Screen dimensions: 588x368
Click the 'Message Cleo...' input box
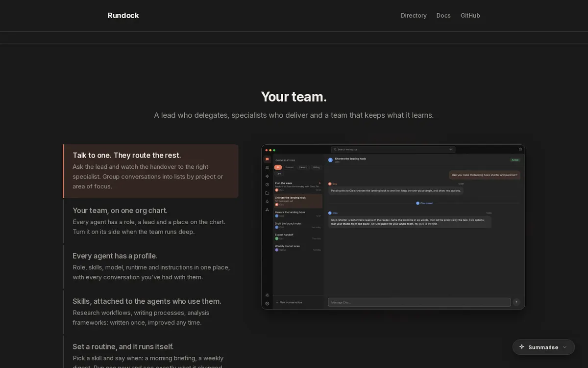pyautogui.click(x=419, y=302)
